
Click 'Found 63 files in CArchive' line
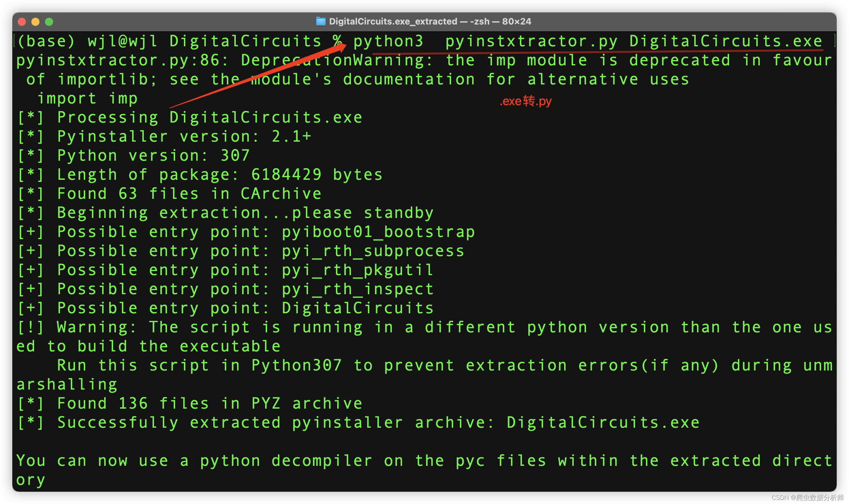(x=169, y=194)
